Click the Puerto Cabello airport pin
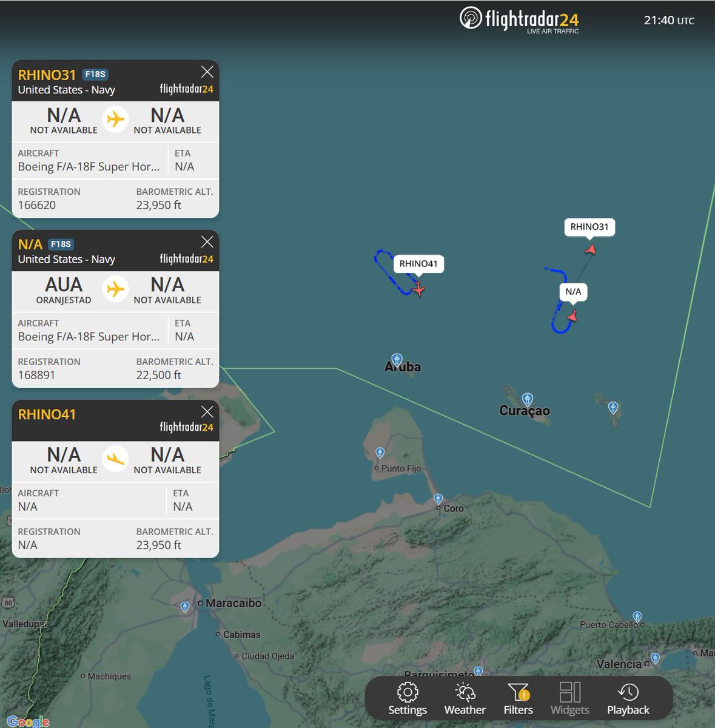Screen dimensions: 715x728 [637, 616]
